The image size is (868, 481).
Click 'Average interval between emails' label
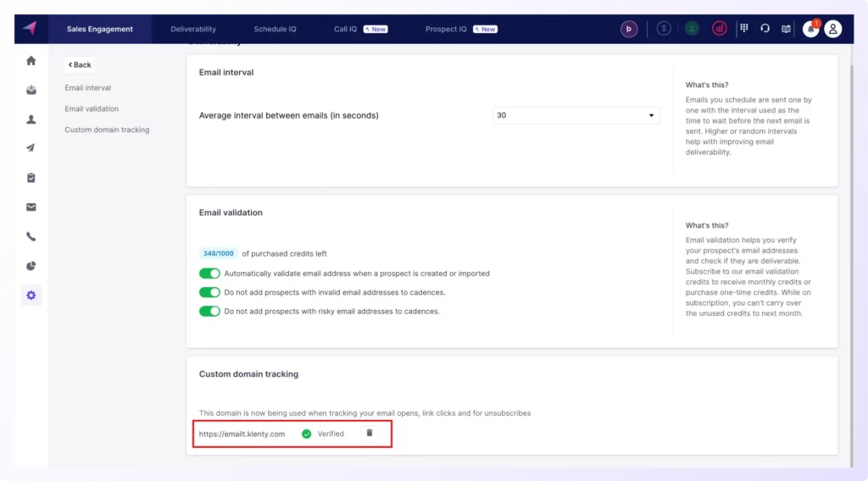[x=289, y=115]
